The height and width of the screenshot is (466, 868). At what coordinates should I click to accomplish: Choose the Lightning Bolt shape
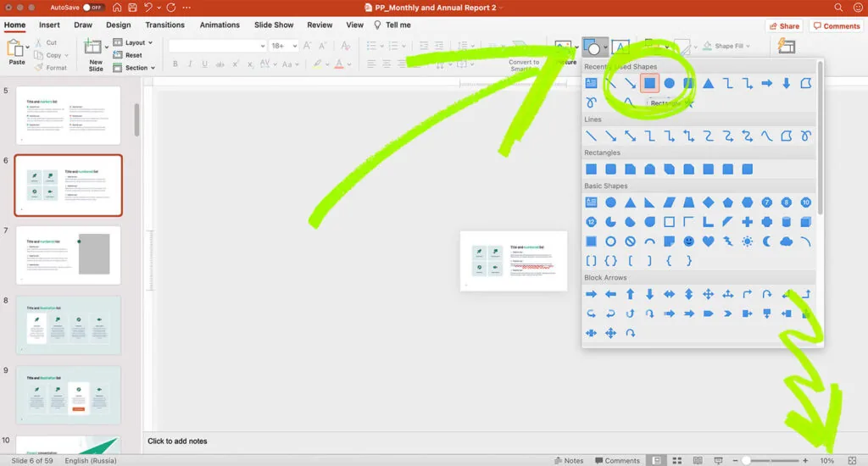click(727, 241)
